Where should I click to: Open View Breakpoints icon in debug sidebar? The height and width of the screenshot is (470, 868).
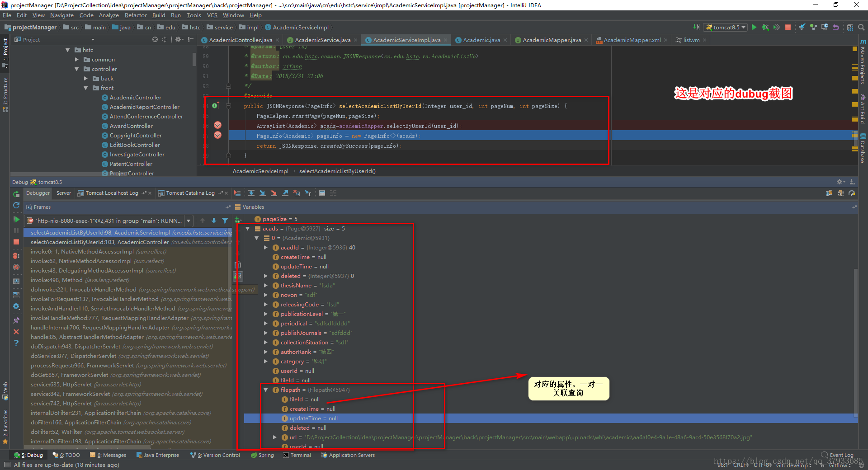click(x=16, y=255)
